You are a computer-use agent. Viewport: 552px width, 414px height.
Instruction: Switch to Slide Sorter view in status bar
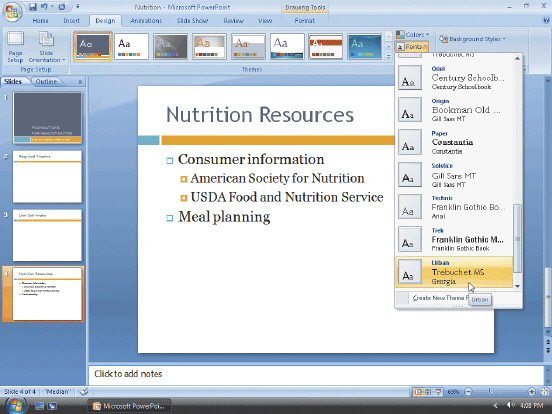[428, 391]
